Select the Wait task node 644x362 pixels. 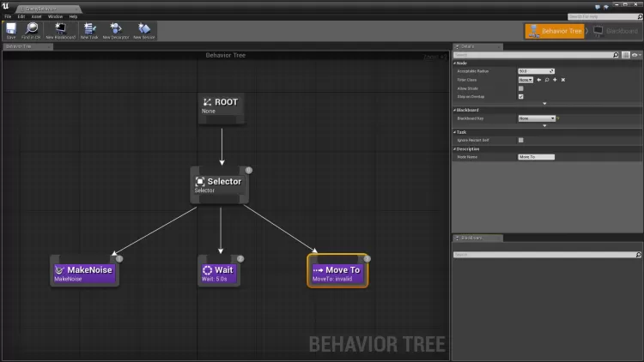coord(219,271)
